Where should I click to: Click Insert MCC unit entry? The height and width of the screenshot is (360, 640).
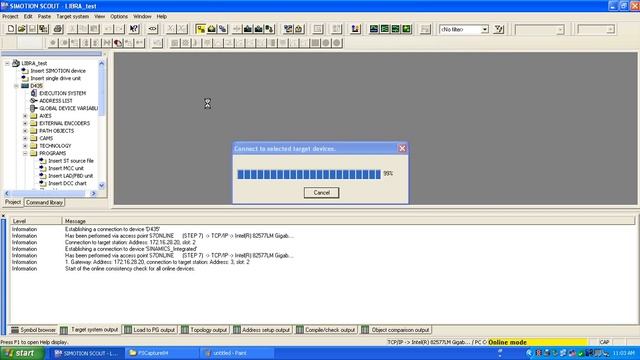(66, 168)
